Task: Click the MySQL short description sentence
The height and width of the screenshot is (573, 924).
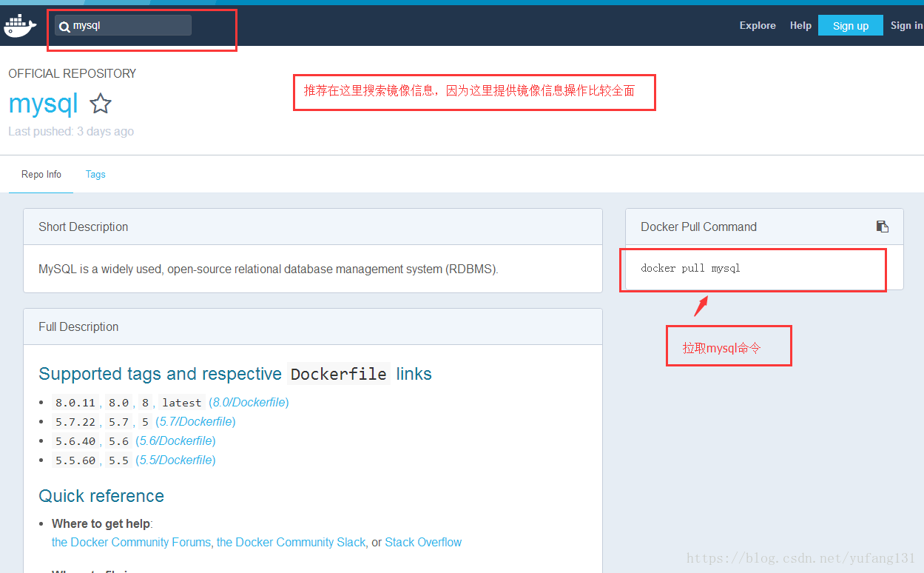Action: 269,269
